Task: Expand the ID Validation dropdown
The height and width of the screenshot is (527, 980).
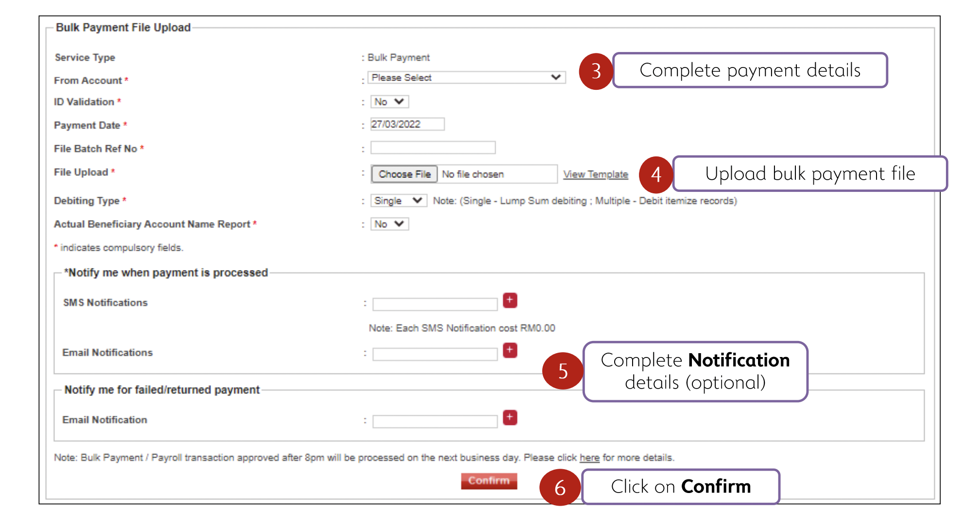Action: click(389, 102)
